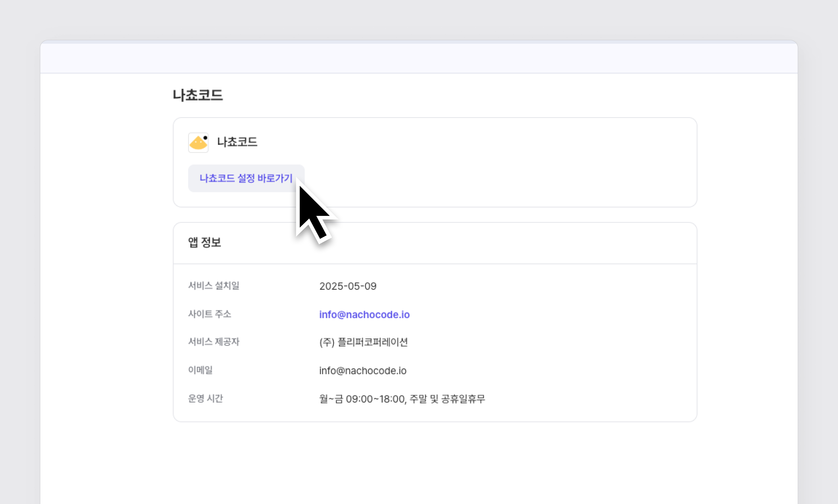Open 나초코드 설정 바로가기 button

click(x=246, y=178)
